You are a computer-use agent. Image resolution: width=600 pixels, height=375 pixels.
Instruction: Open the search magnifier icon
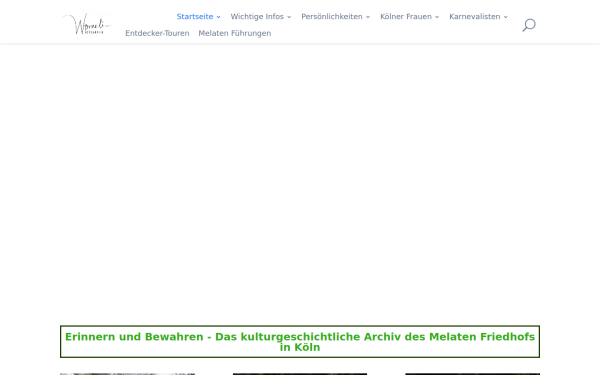529,25
